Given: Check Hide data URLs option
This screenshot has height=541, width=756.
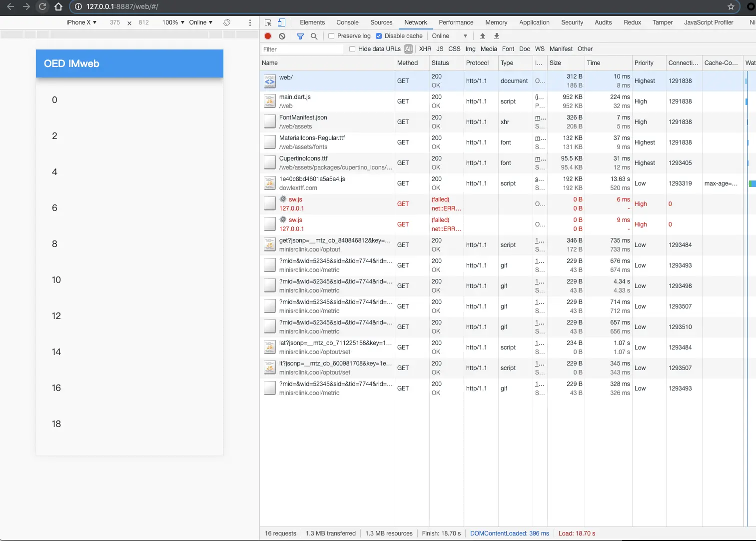Looking at the screenshot, I should point(352,49).
